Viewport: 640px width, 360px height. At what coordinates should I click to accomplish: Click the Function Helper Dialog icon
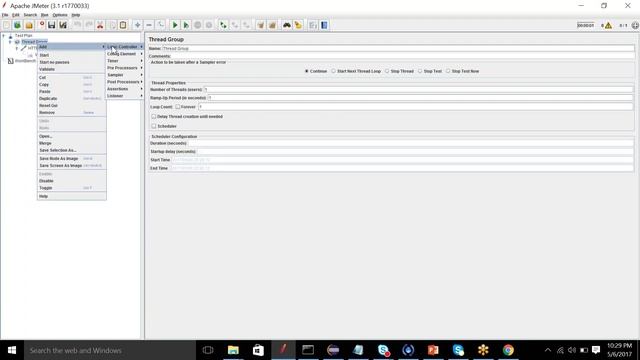(313, 25)
